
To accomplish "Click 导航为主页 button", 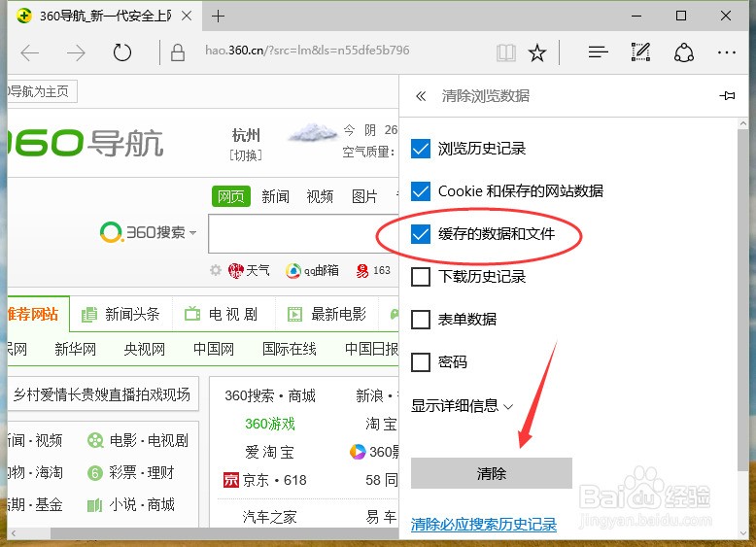I will pos(42,91).
